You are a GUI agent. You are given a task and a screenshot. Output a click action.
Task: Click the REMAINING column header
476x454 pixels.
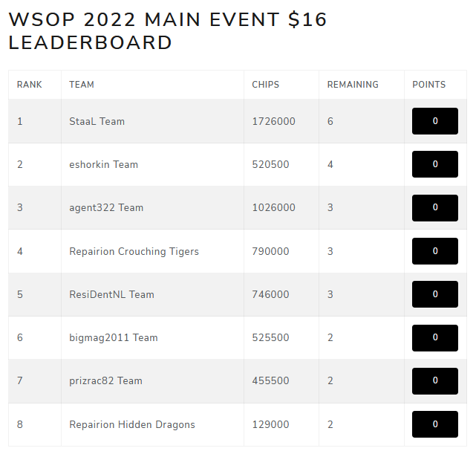[x=353, y=85]
